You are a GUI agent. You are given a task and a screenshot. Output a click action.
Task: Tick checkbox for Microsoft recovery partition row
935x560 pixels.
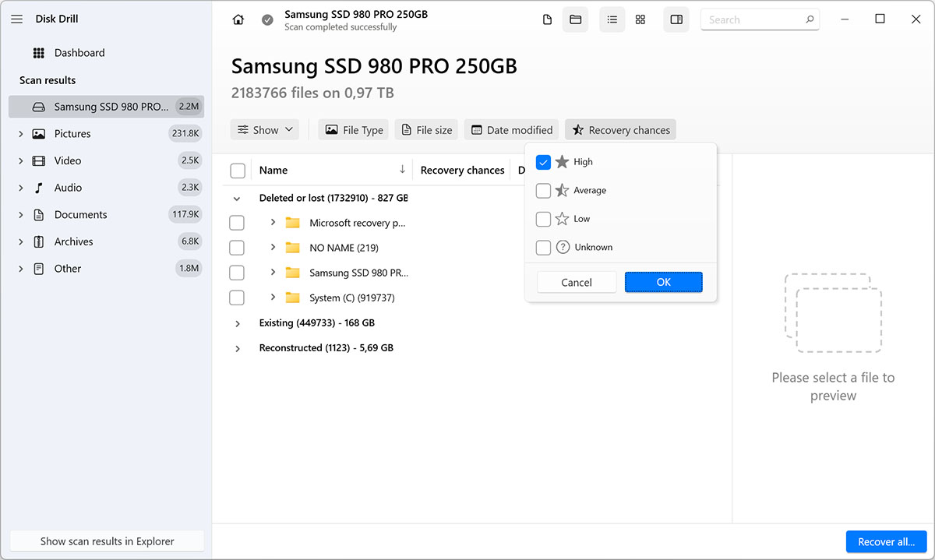237,223
